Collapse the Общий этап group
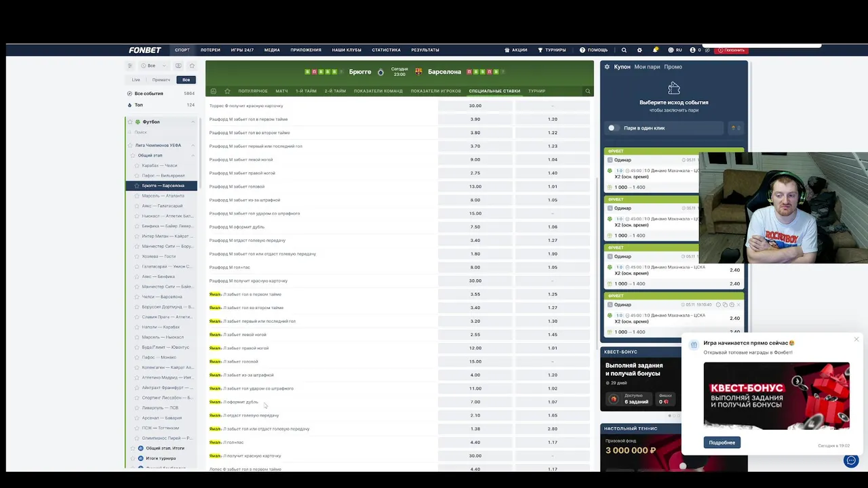Screen dimensions: 868x488 pos(193,156)
